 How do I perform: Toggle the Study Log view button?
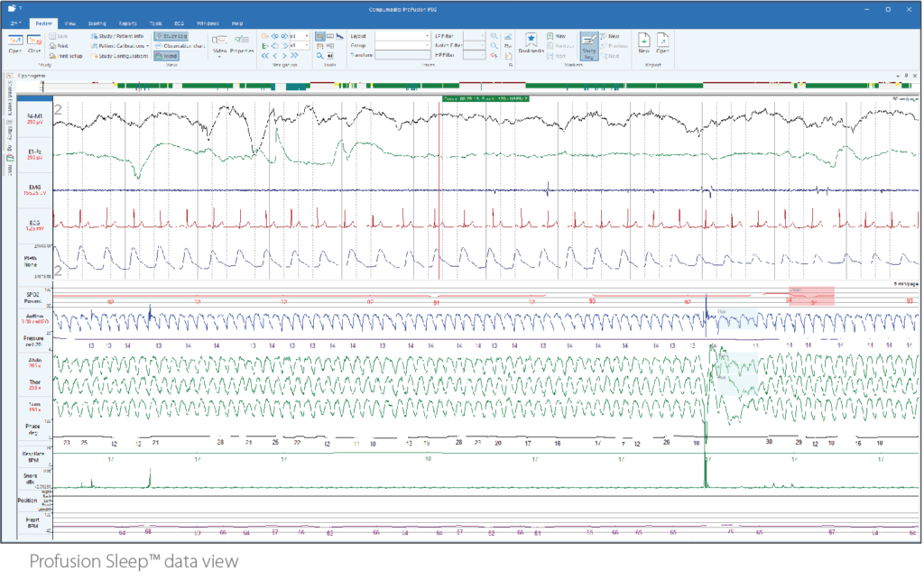(x=169, y=35)
